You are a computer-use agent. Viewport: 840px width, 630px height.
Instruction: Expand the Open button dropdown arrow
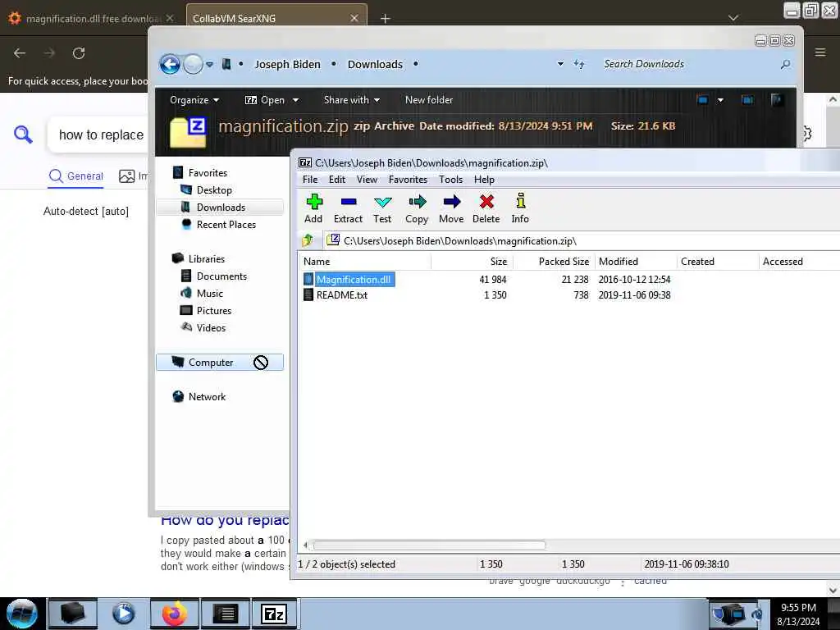click(295, 100)
